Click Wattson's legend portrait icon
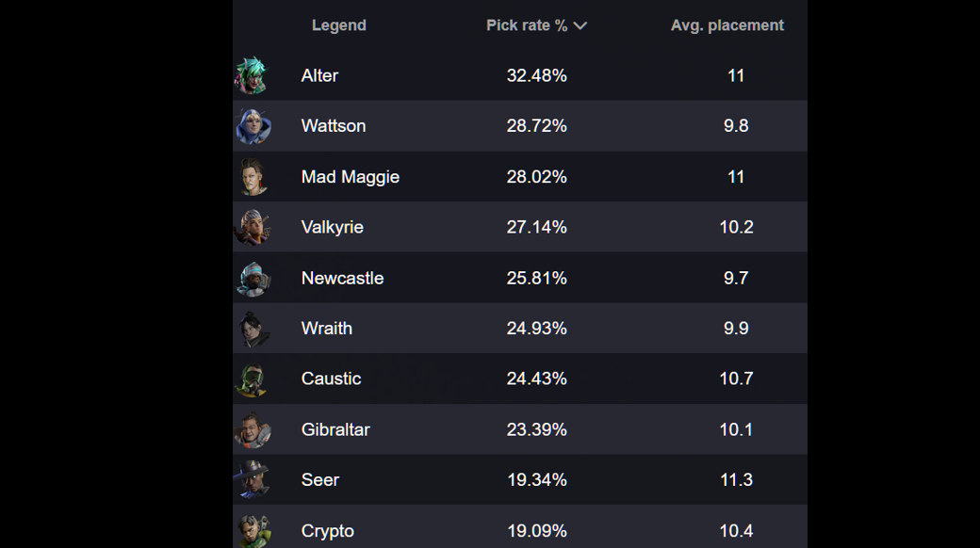This screenshot has width=980, height=548. pos(253,126)
